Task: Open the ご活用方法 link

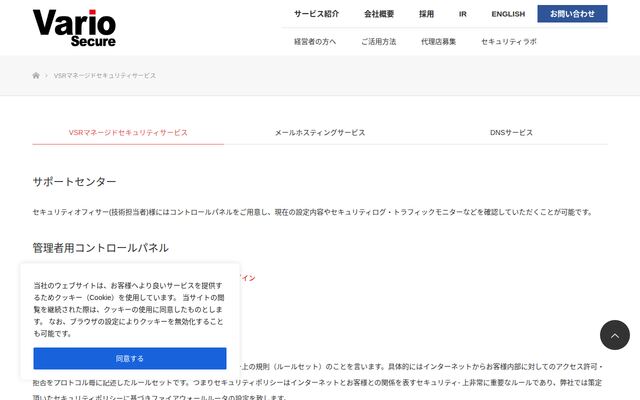Action: coord(378,42)
